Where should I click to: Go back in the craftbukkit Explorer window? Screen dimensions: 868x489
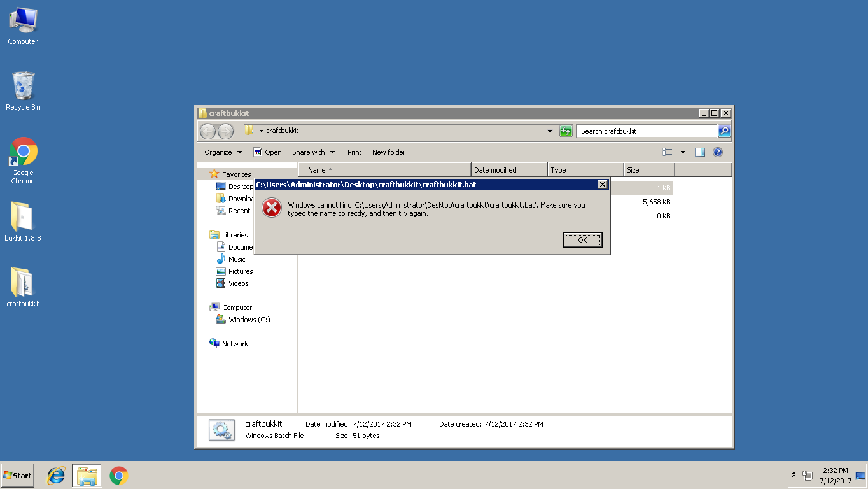208,131
